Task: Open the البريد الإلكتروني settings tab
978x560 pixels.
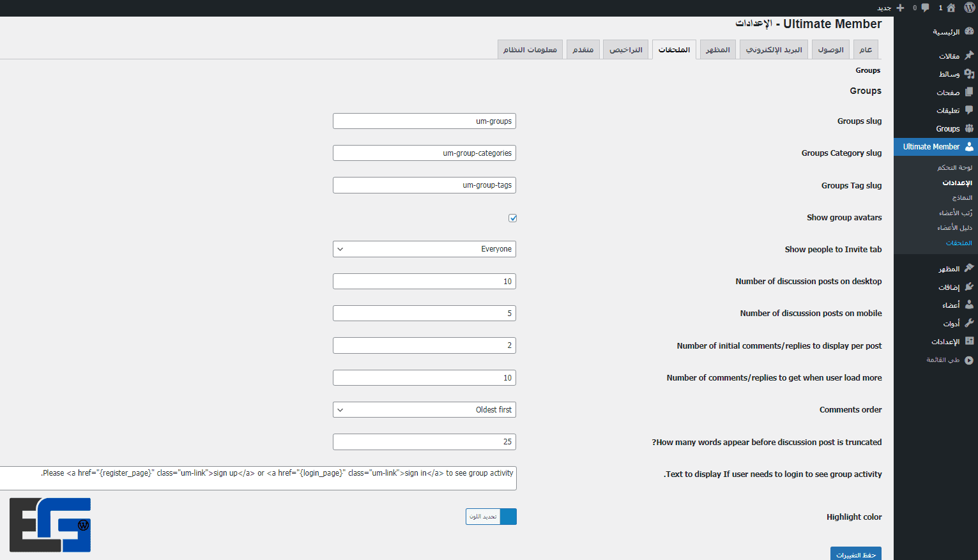Action: 774,50
